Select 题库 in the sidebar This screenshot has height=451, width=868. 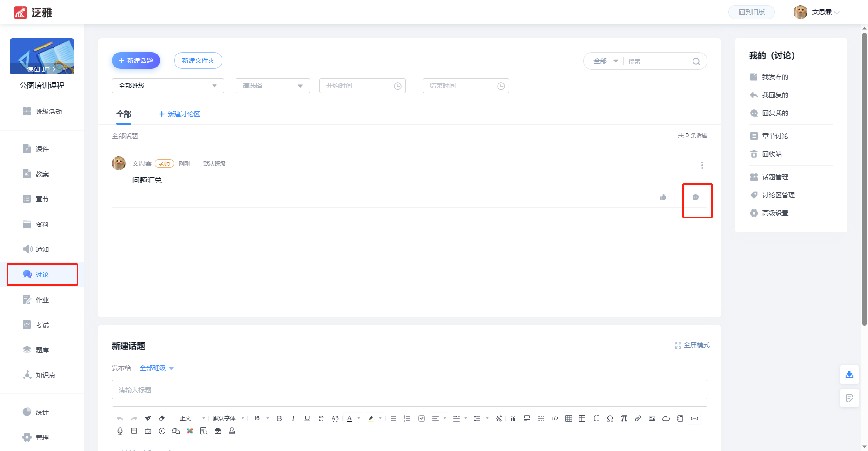(36, 350)
